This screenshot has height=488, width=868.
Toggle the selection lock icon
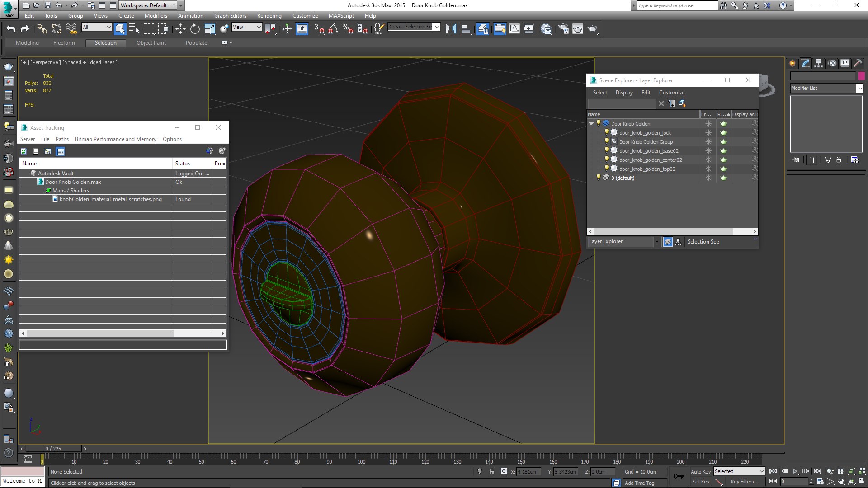pos(491,471)
